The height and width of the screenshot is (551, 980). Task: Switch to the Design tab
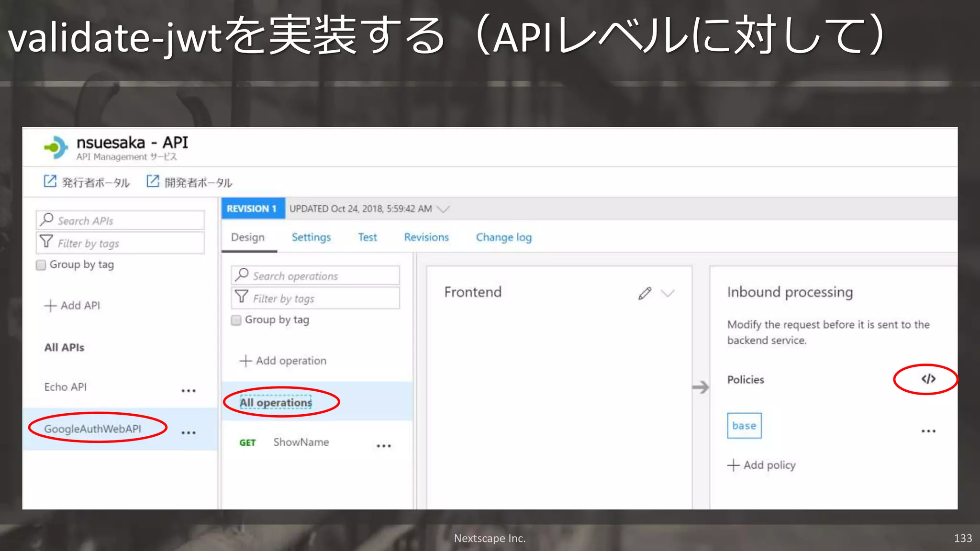coord(247,237)
